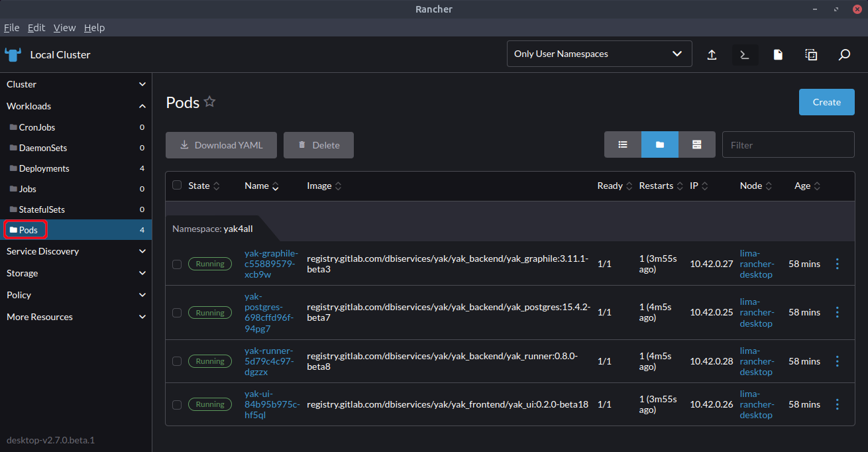
Task: Click the copy KubeConfig to clipboard icon
Action: tap(811, 54)
